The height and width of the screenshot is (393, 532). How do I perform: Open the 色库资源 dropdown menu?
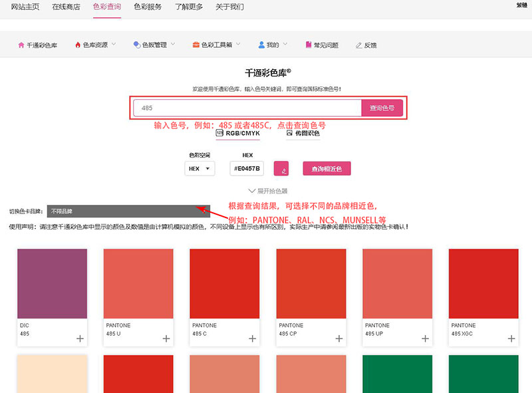tap(95, 45)
